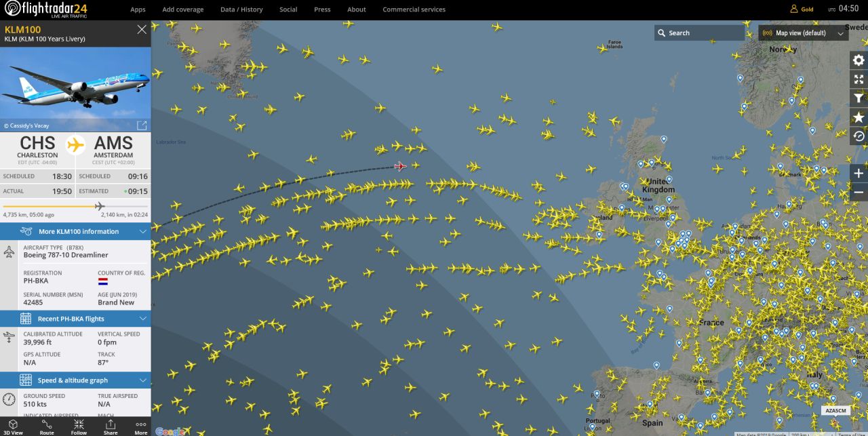Click the 'United Kingdom' map label

(x=660, y=186)
